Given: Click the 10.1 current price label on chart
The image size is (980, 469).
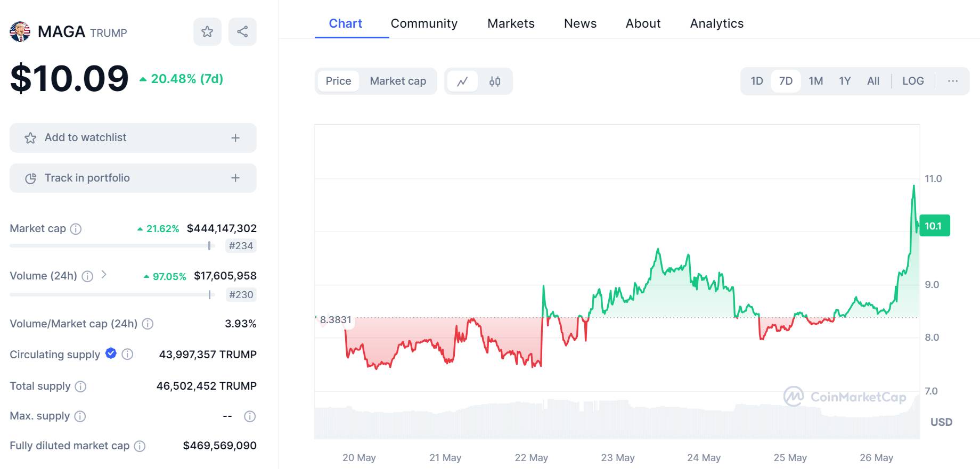Looking at the screenshot, I should [x=935, y=226].
